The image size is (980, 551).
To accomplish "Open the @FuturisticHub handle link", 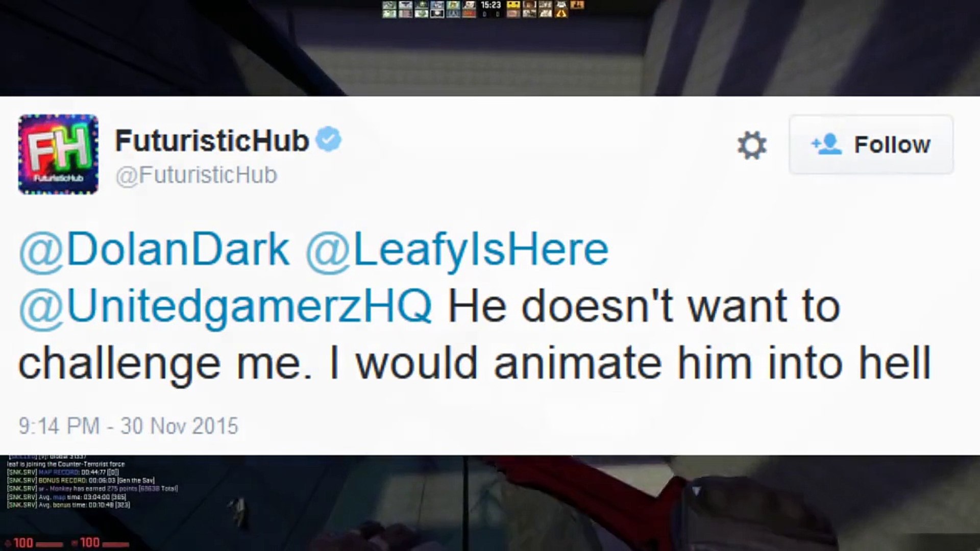I will coord(197,175).
